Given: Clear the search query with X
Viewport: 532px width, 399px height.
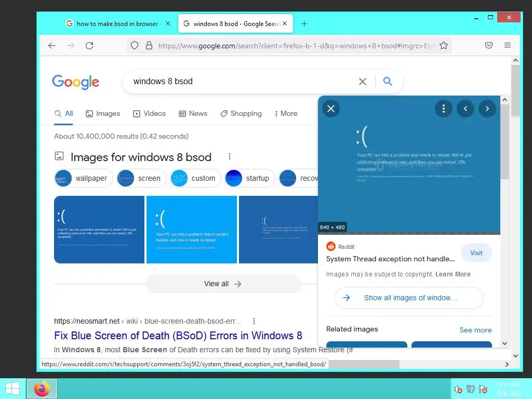Looking at the screenshot, I should 362,82.
